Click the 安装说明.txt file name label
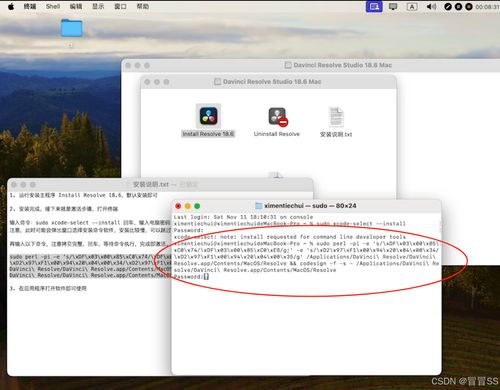The height and width of the screenshot is (390, 500). tap(336, 134)
